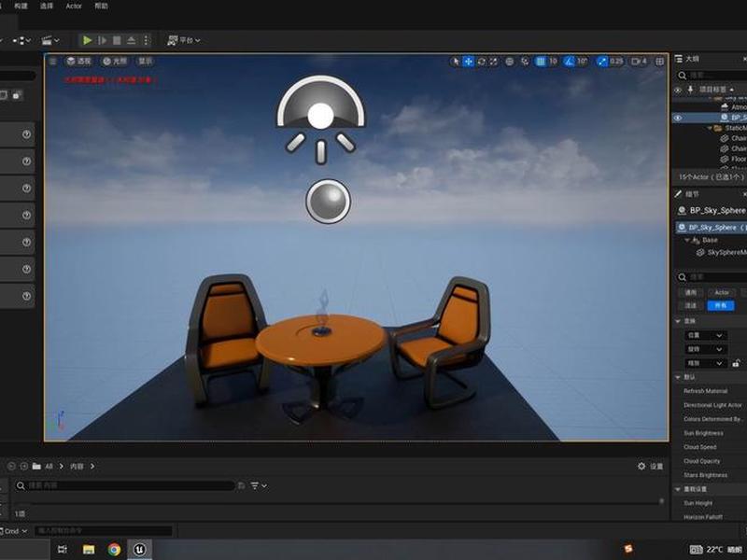Open rotation snap value 10°
Screen dimensions: 747x560
[x=582, y=62]
